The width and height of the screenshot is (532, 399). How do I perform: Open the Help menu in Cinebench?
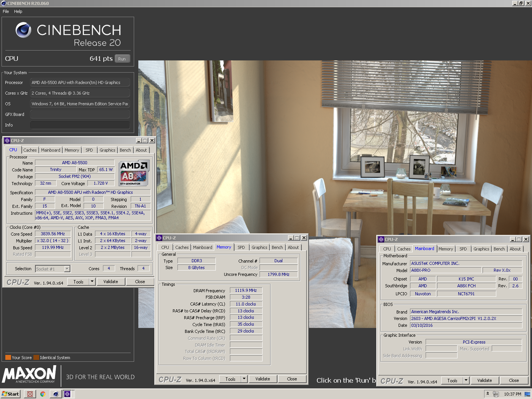point(18,11)
